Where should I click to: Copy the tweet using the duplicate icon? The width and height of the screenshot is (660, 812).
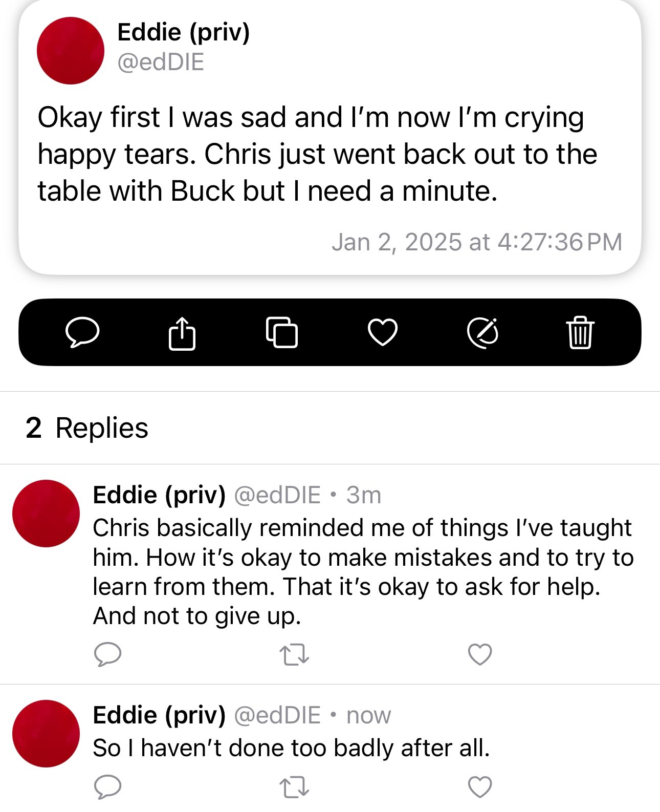click(x=282, y=332)
